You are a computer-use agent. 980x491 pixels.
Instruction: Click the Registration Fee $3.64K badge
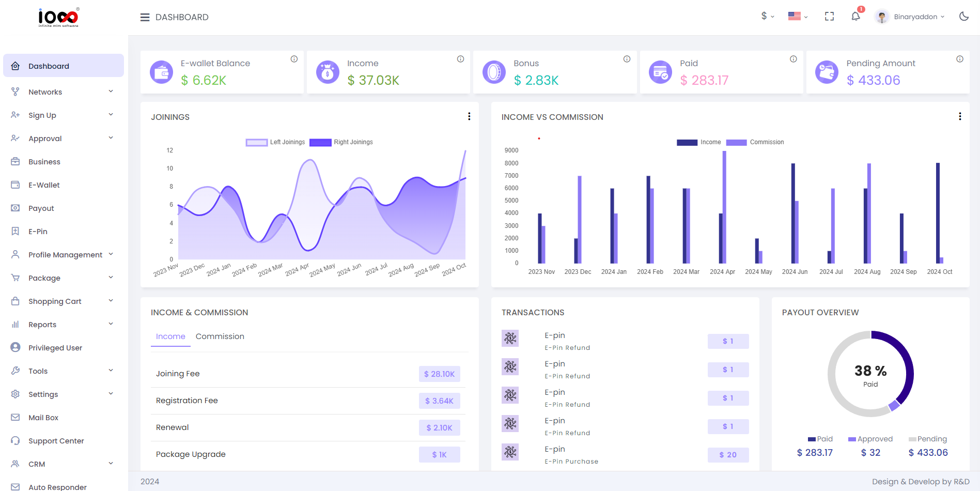439,401
